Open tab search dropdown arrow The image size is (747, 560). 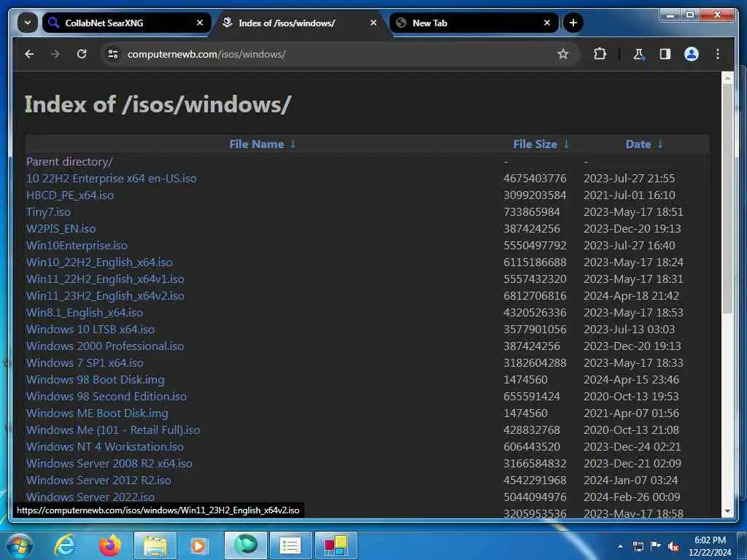(28, 23)
